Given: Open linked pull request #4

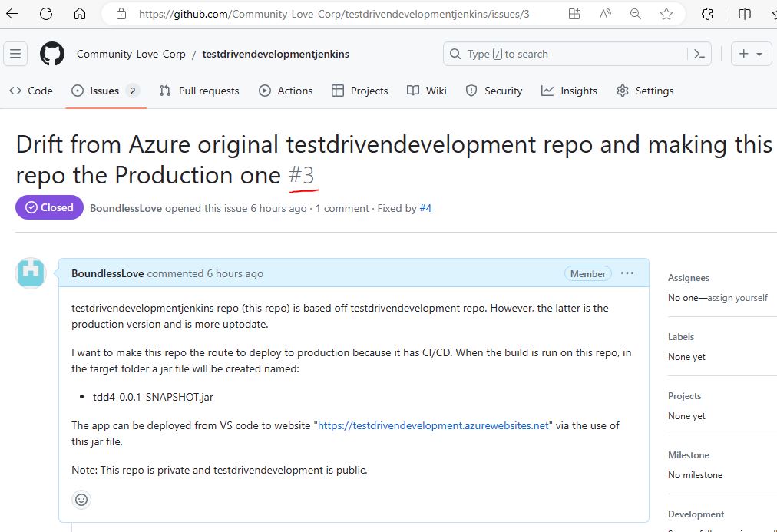Looking at the screenshot, I should [425, 208].
